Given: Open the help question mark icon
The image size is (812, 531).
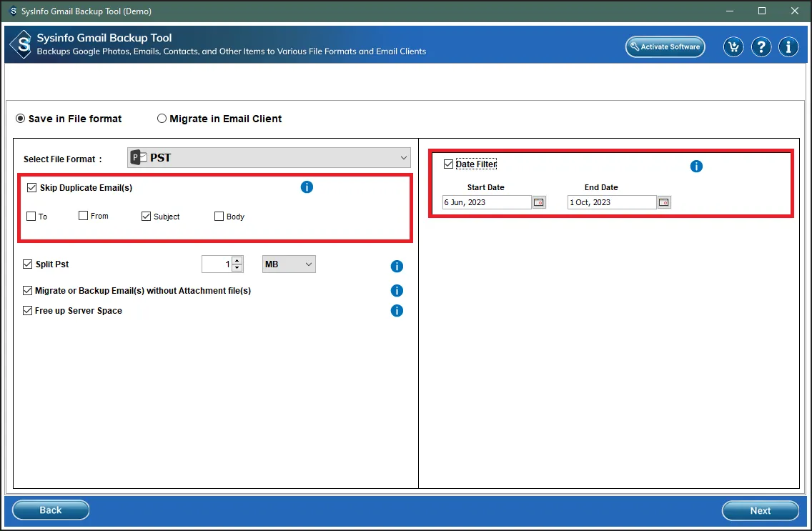Looking at the screenshot, I should pos(761,47).
